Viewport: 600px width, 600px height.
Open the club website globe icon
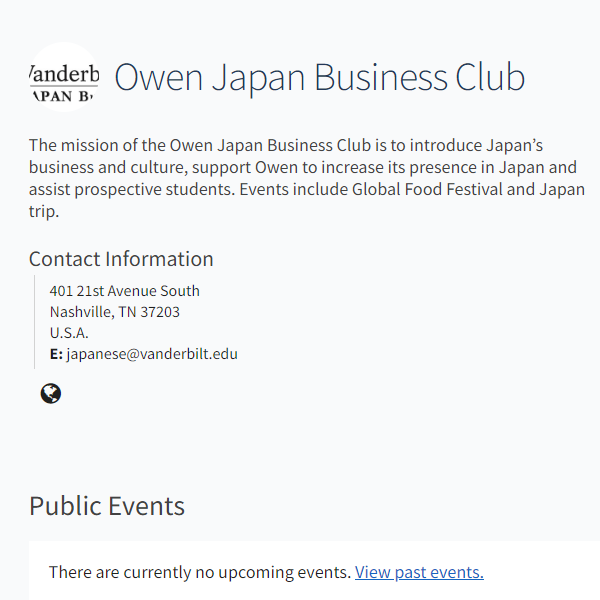point(51,394)
